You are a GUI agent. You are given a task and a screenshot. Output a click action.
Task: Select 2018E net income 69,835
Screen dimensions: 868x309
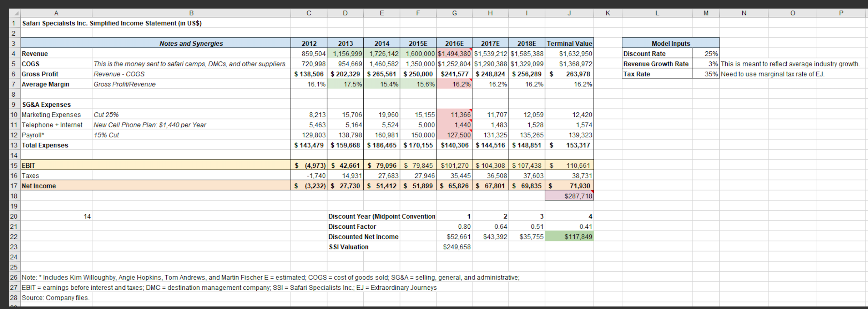point(527,186)
